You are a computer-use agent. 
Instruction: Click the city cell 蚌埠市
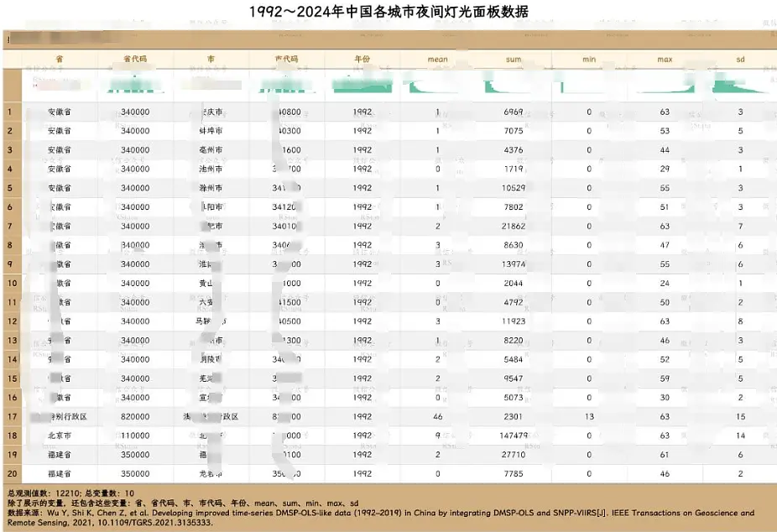211,131
